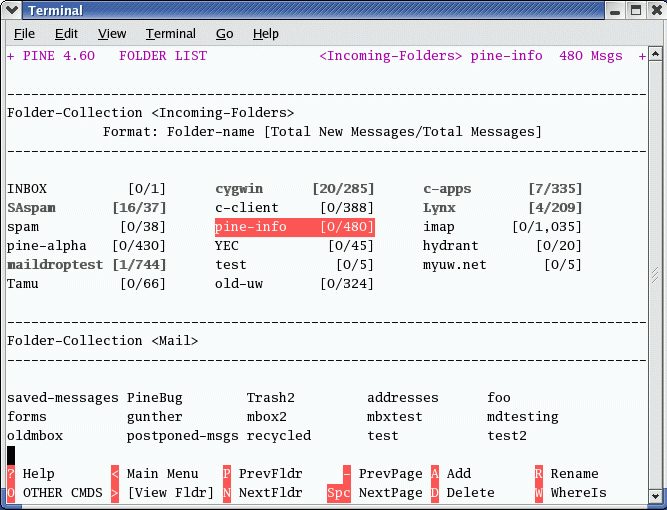Click the '<' Main Menu key indicator
The height and width of the screenshot is (510, 667).
coord(115,474)
